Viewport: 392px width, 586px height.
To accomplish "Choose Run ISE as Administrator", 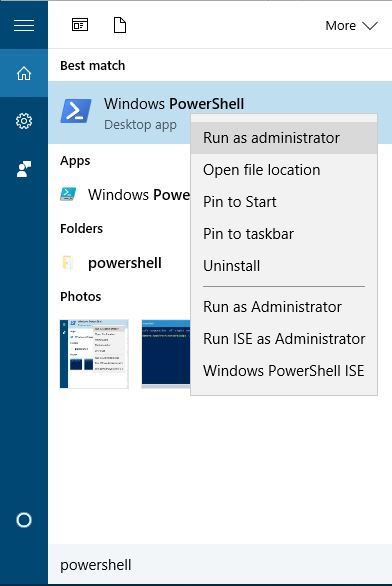I will pyautogui.click(x=284, y=339).
